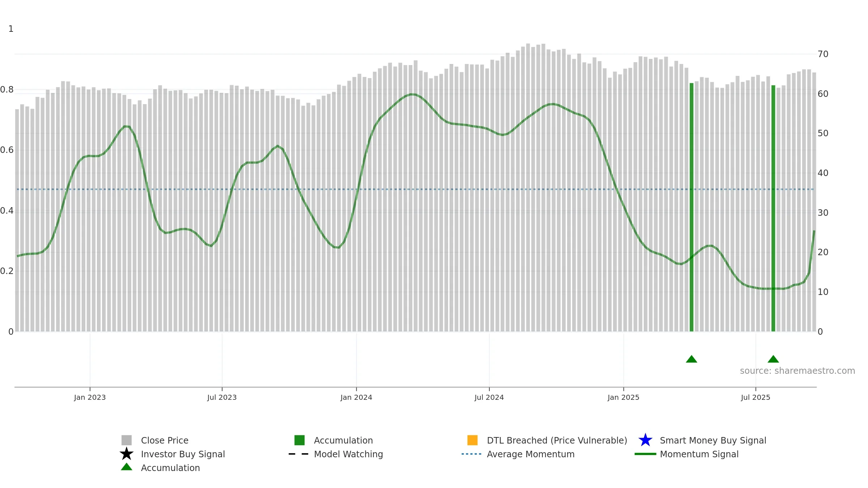This screenshot has width=868, height=488.
Task: Click the green Accumulation triangle legend icon
Action: [x=126, y=467]
